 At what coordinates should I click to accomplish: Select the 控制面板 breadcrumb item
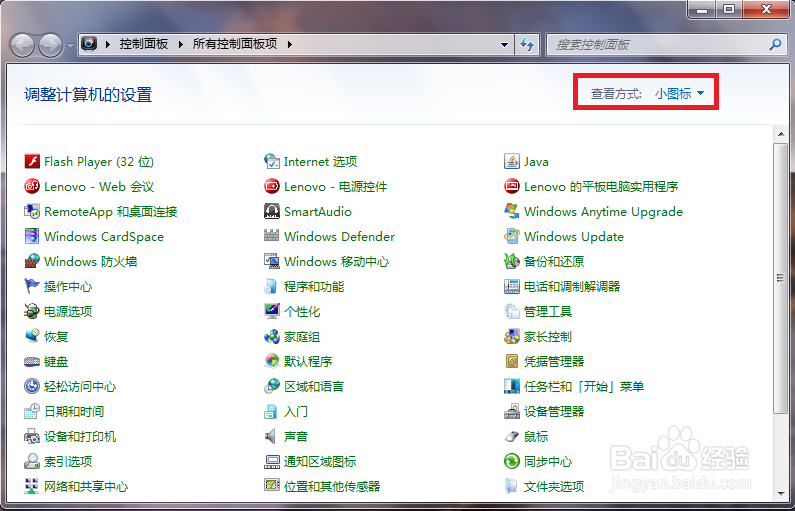pyautogui.click(x=143, y=44)
